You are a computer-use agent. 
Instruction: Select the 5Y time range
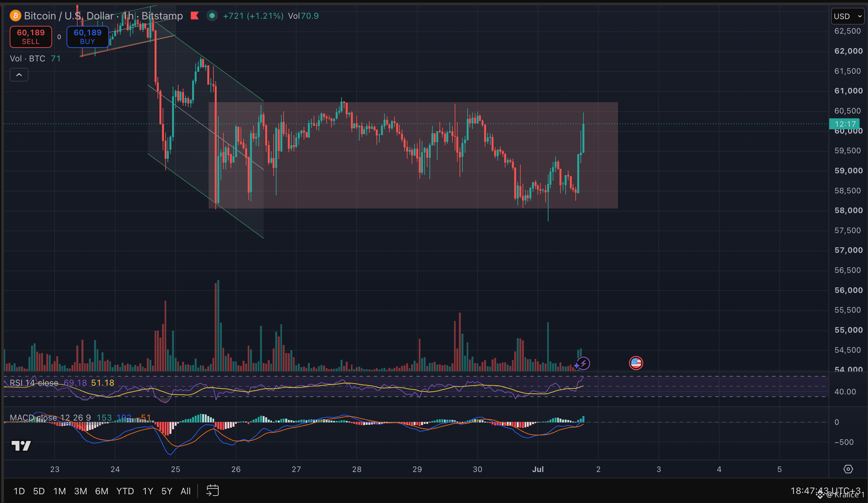(167, 491)
